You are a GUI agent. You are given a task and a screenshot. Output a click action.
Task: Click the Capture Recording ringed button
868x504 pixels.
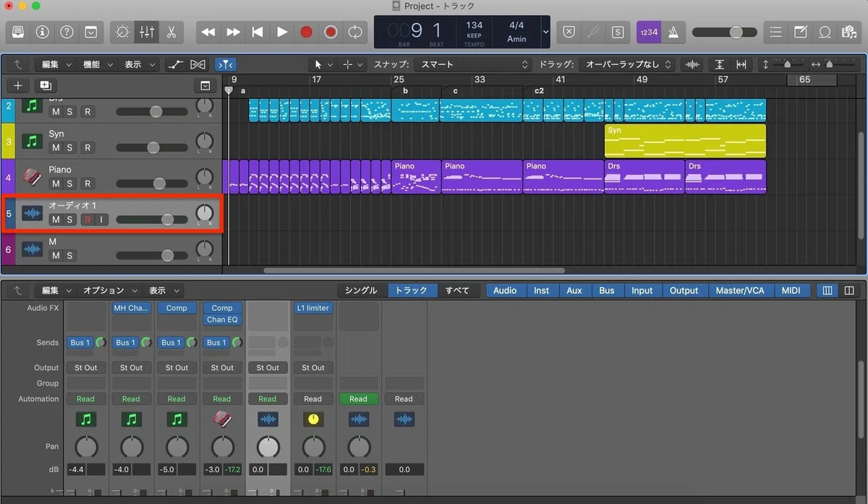click(x=331, y=32)
